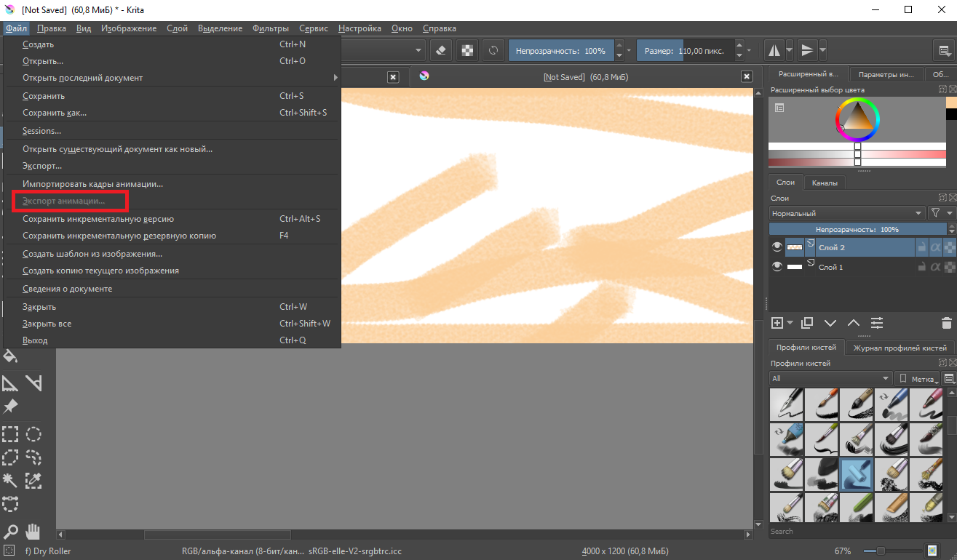Viewport: 957px width, 560px height.
Task: Click the delete layer trash icon
Action: click(946, 323)
